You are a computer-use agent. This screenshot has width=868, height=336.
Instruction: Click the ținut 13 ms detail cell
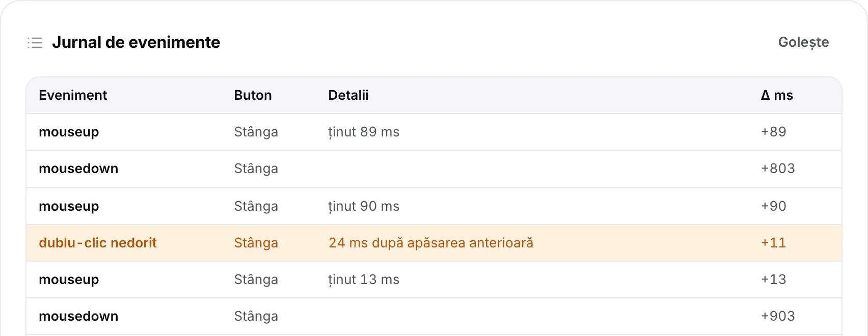pos(364,279)
